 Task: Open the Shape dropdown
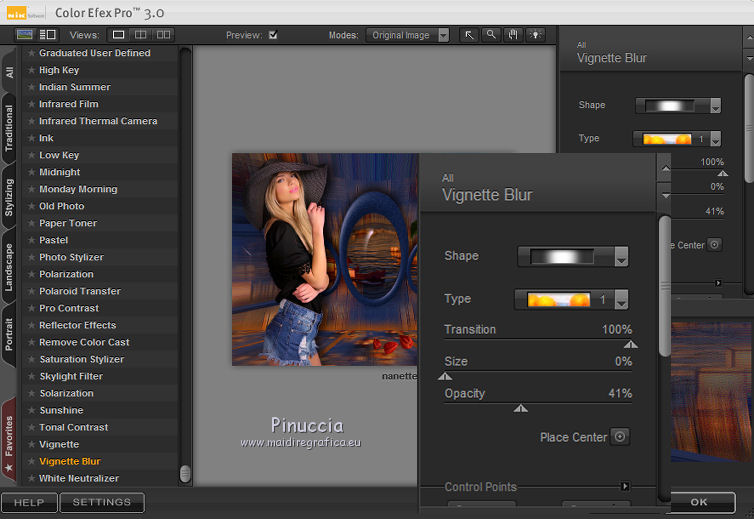[572, 256]
